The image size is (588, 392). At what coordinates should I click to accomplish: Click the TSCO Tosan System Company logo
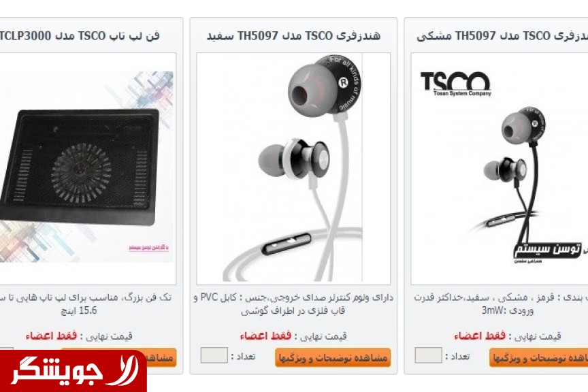455,84
